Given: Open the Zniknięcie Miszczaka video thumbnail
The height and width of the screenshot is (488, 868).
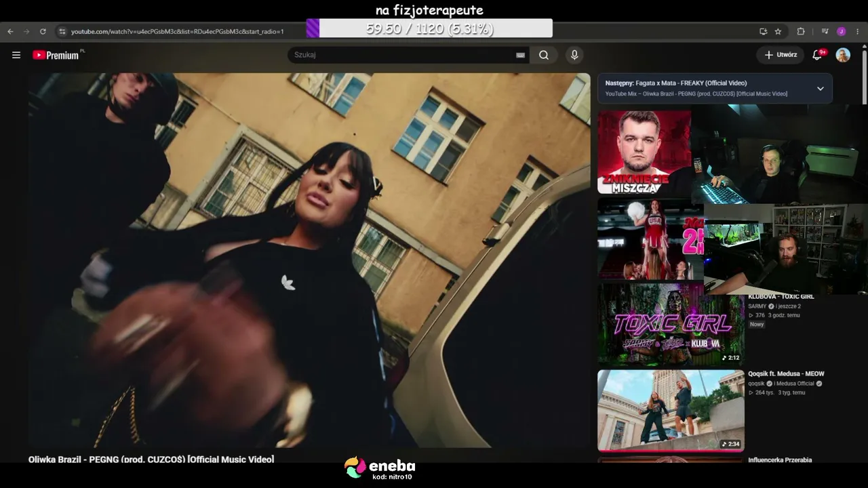Looking at the screenshot, I should (644, 152).
